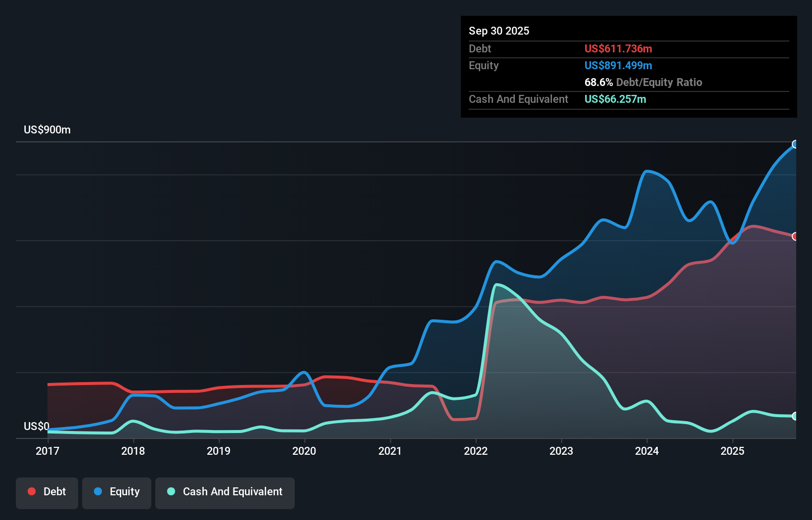Click the US$611.736m Debt value

tap(618, 48)
